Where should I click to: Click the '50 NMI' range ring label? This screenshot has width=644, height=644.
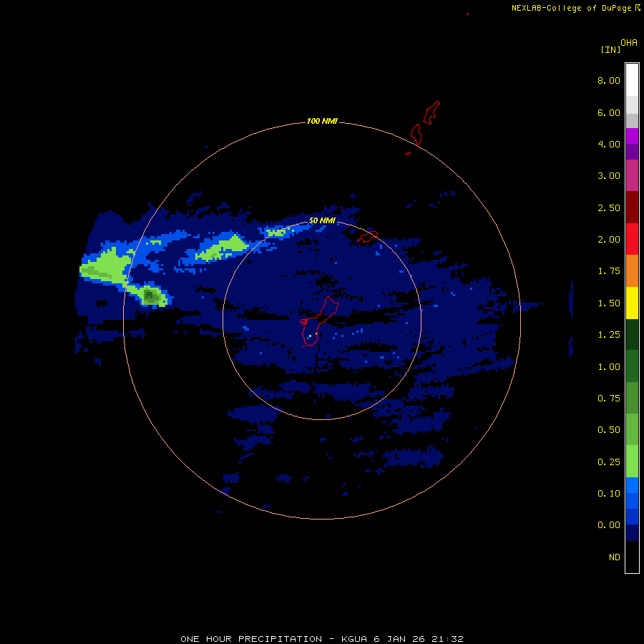[322, 221]
